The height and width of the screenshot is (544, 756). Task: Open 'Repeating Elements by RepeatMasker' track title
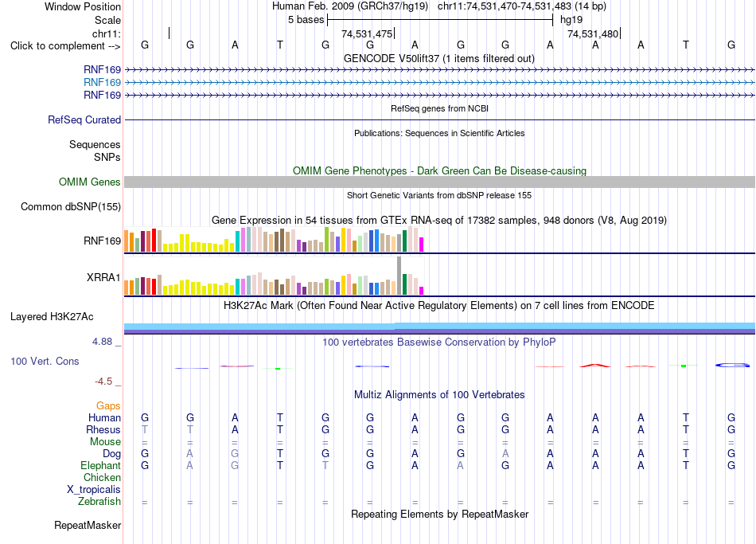439,515
